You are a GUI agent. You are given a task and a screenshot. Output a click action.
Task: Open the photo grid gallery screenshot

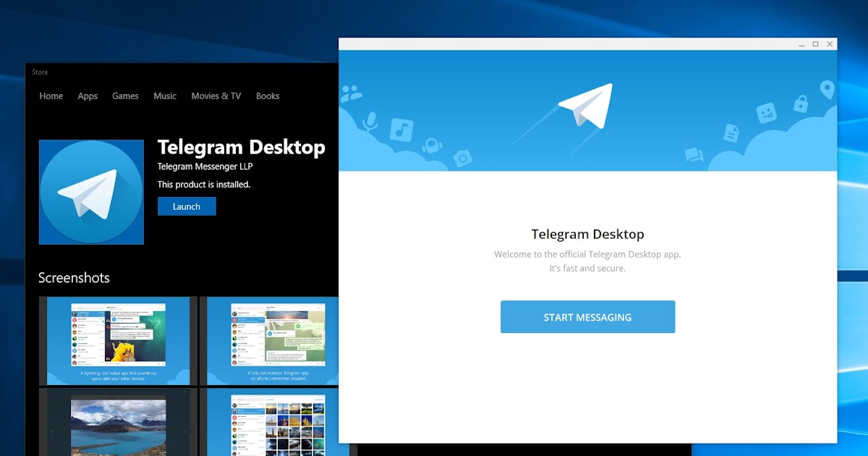(x=273, y=422)
